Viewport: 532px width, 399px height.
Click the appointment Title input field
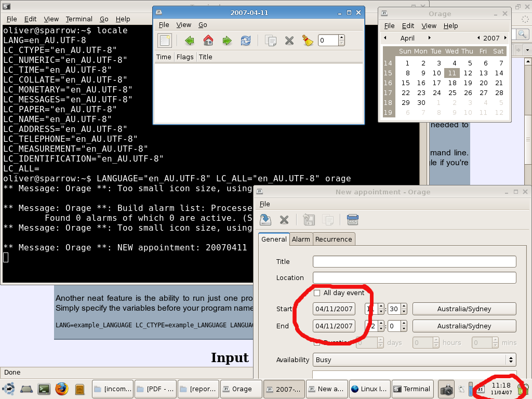pyautogui.click(x=414, y=261)
